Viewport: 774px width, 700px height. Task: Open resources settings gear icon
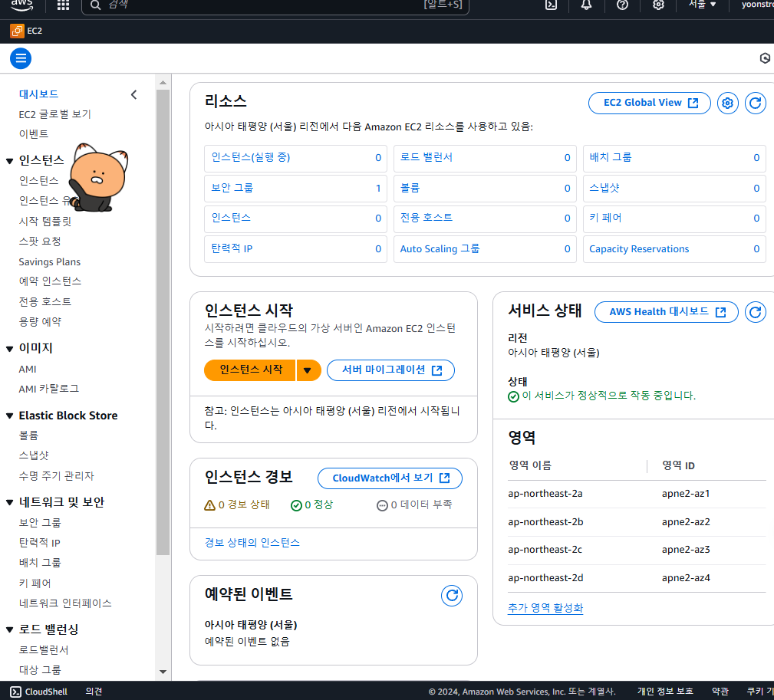click(727, 103)
